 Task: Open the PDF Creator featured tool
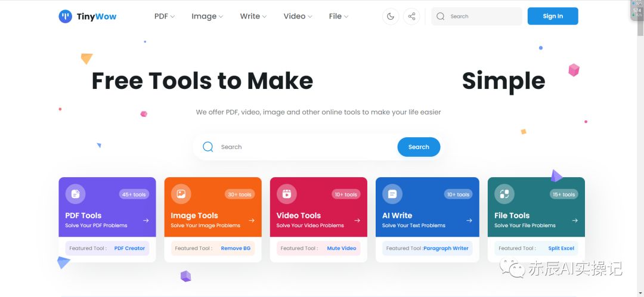pyautogui.click(x=129, y=248)
